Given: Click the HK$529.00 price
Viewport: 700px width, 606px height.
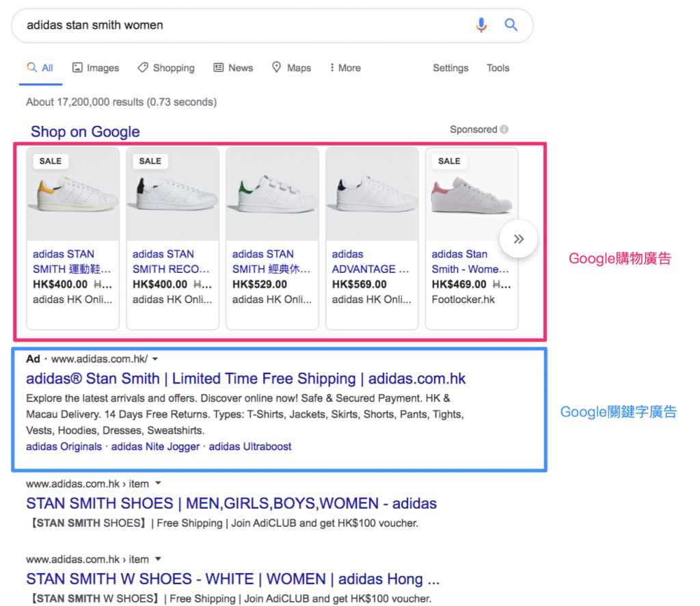Looking at the screenshot, I should pyautogui.click(x=259, y=285).
